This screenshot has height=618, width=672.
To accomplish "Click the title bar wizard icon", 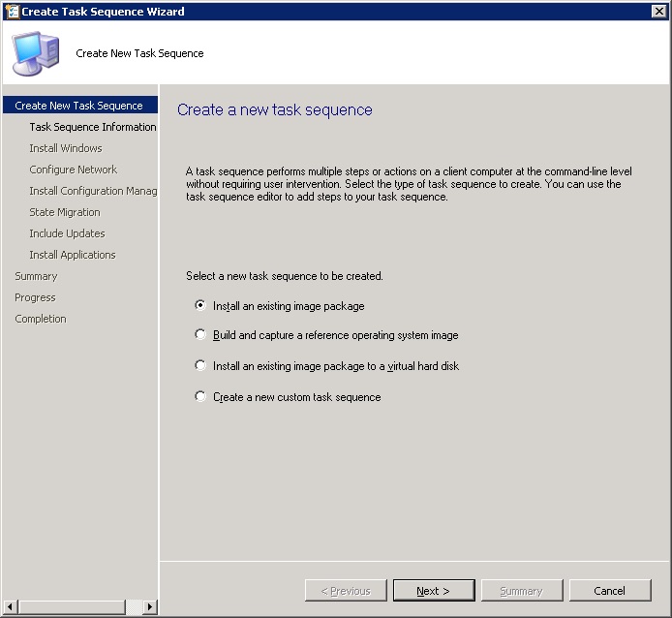I will (11, 12).
